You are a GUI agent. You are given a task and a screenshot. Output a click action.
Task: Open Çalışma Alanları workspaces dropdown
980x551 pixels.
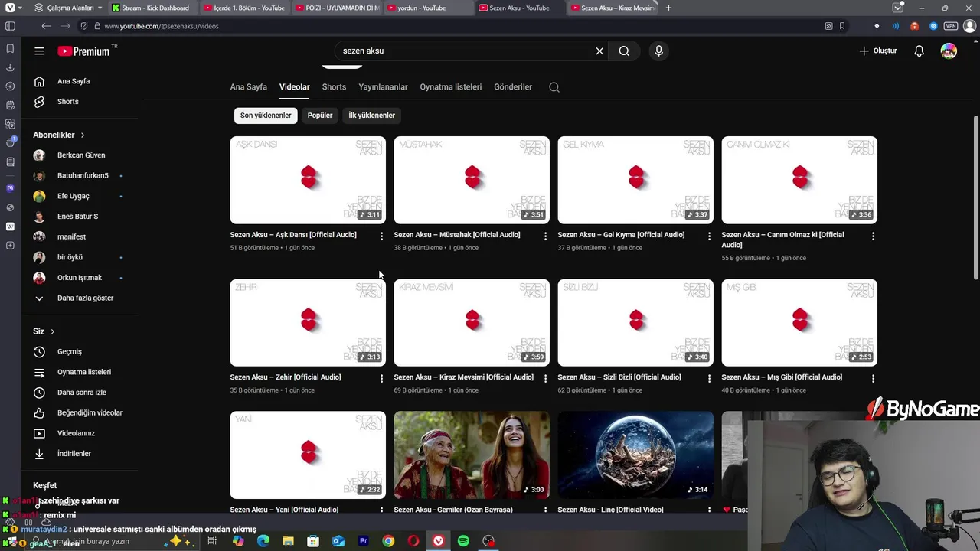(68, 8)
